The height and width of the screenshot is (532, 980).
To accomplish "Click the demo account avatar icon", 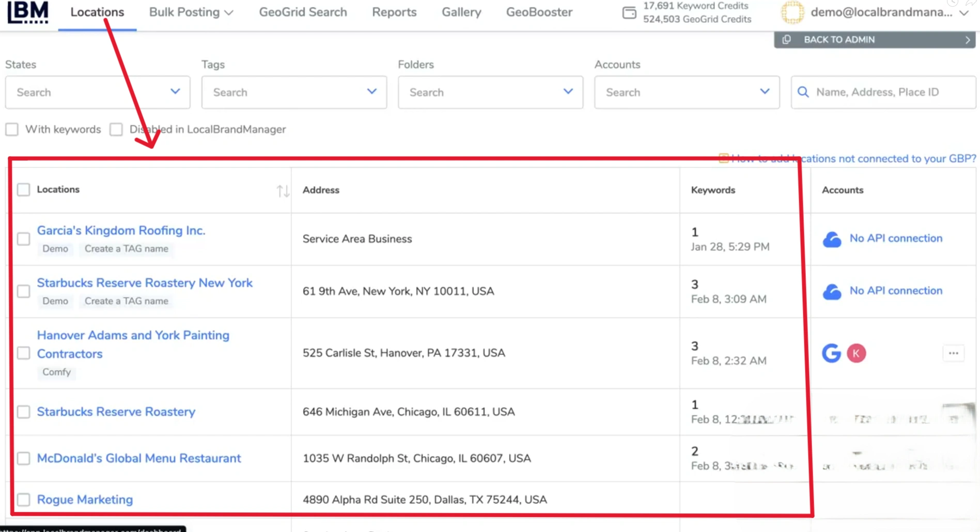I will click(x=792, y=12).
